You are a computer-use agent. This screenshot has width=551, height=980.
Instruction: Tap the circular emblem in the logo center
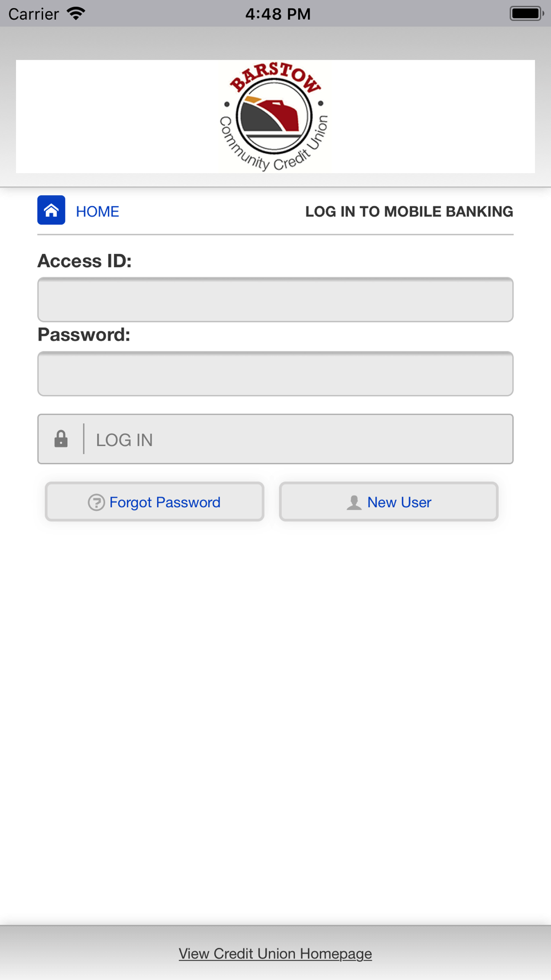(274, 117)
